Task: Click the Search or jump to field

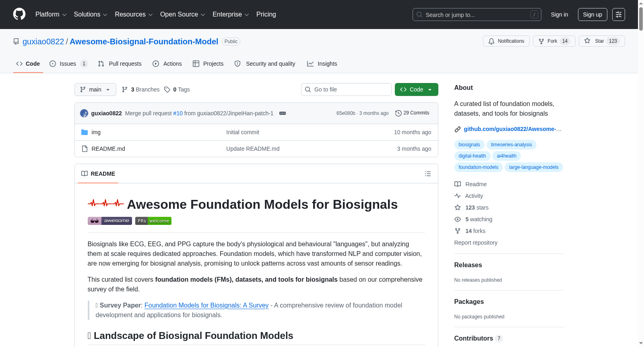Action: pos(477,15)
